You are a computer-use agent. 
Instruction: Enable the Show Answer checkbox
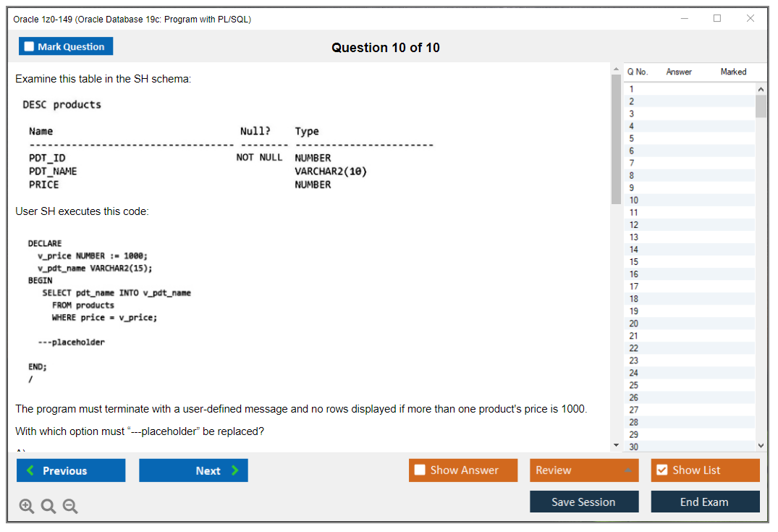420,470
